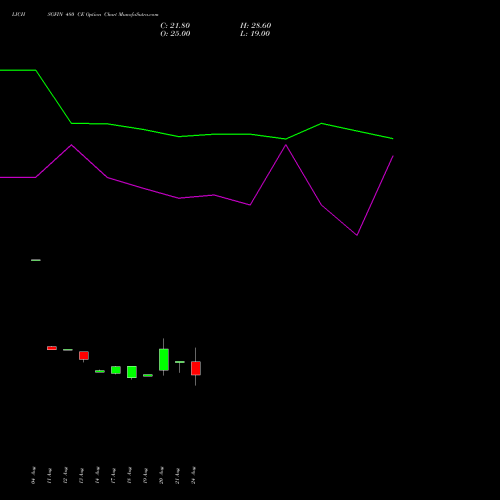The image size is (500, 500).
Task: Click the green candlestick body above 17 Aug
Action: pyautogui.click(x=116, y=370)
